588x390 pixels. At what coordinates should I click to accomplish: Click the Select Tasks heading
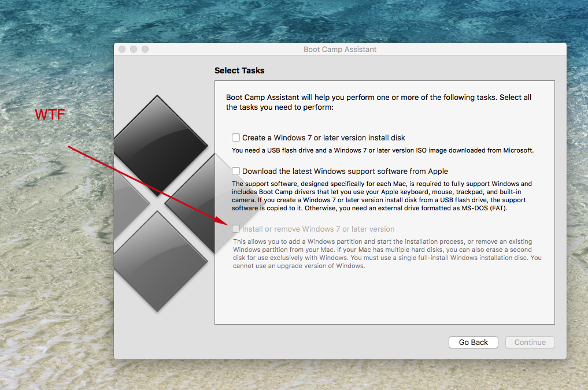coord(239,70)
